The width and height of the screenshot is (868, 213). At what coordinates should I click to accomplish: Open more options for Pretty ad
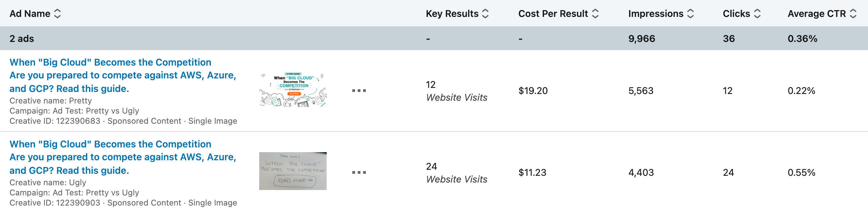click(x=359, y=91)
